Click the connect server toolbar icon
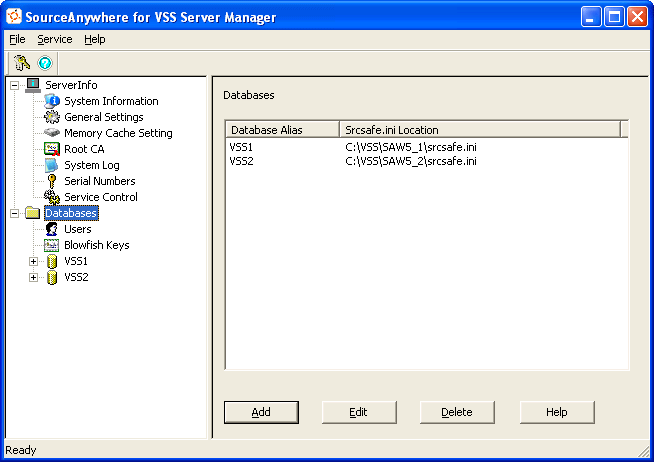The width and height of the screenshot is (654, 462). pos(22,62)
